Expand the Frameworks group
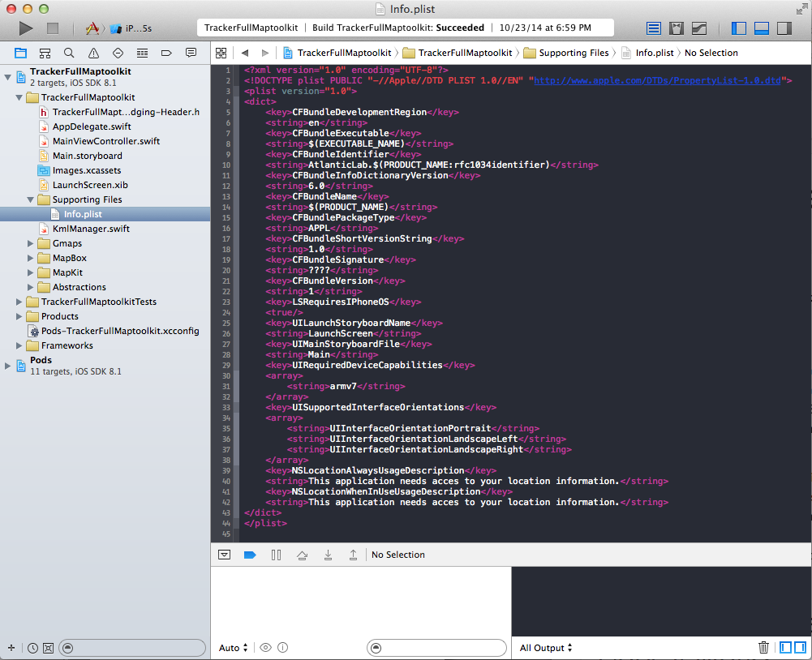The image size is (812, 660). pyautogui.click(x=19, y=345)
